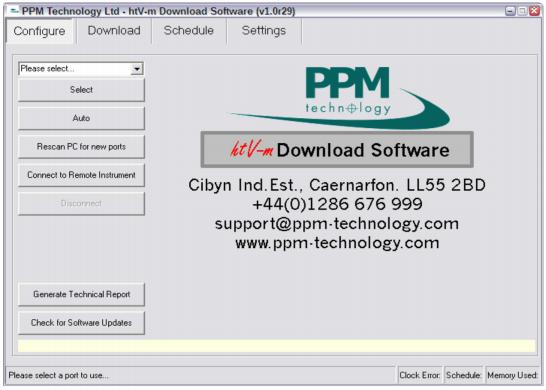This screenshot has width=546, height=390.
Task: Go to the Schedule tab
Action: tap(189, 31)
